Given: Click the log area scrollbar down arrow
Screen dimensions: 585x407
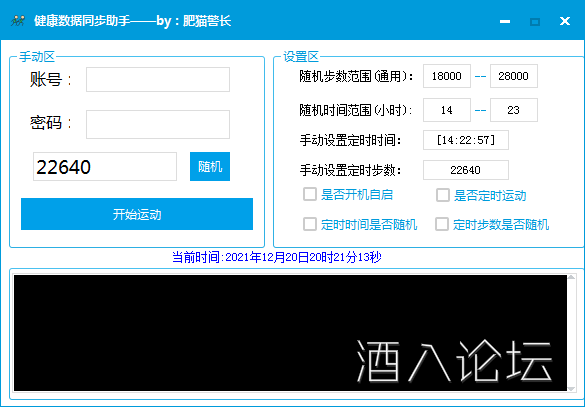Looking at the screenshot, I should tap(571, 388).
